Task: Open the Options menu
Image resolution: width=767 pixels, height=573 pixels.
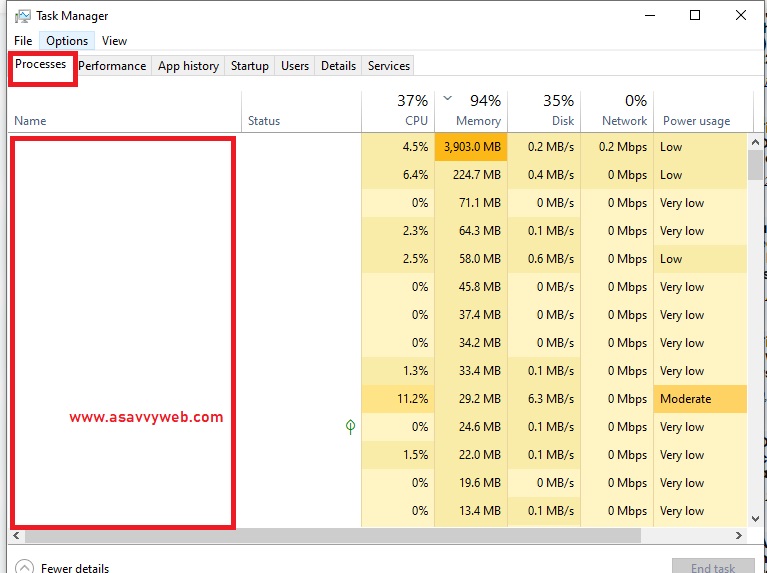Action: pos(67,41)
